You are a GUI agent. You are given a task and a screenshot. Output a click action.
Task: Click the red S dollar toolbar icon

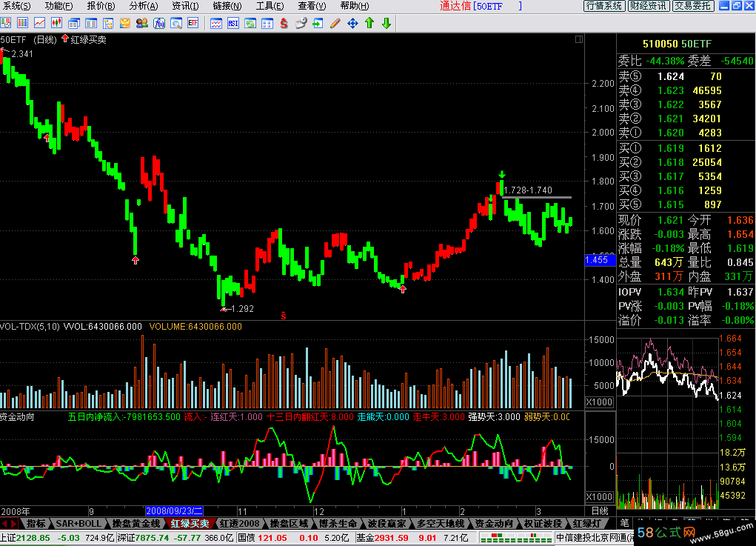(284, 23)
